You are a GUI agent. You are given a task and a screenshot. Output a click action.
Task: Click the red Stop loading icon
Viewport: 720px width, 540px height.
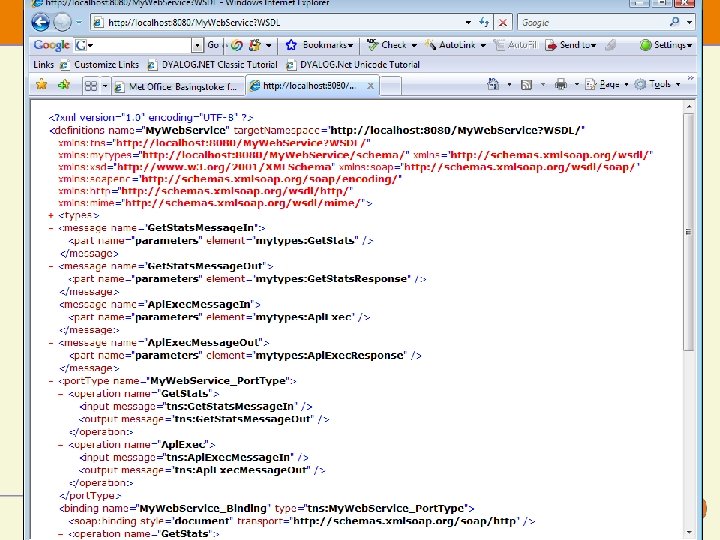point(503,22)
